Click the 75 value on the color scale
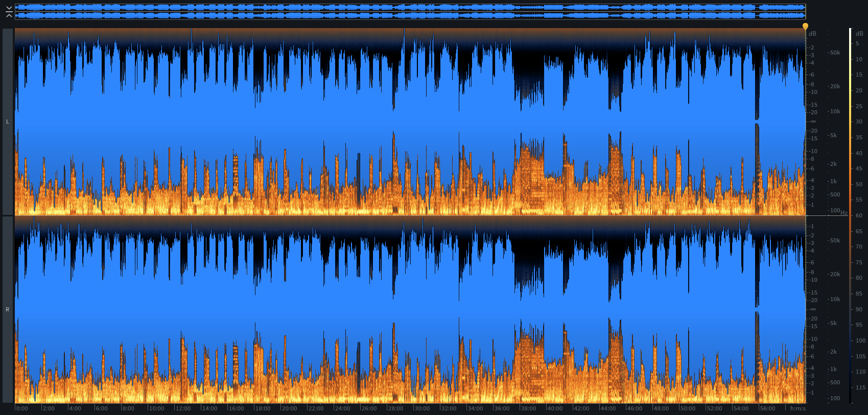 [x=859, y=262]
